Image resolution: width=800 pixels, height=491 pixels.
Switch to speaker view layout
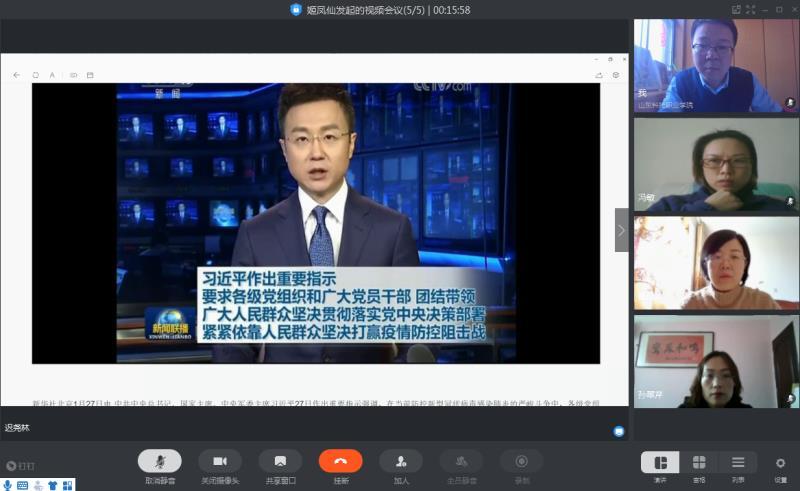[660, 462]
